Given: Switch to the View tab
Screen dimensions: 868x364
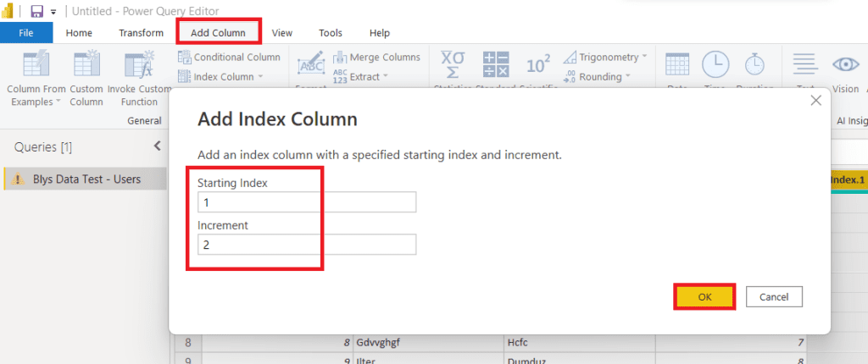Looking at the screenshot, I should (281, 33).
